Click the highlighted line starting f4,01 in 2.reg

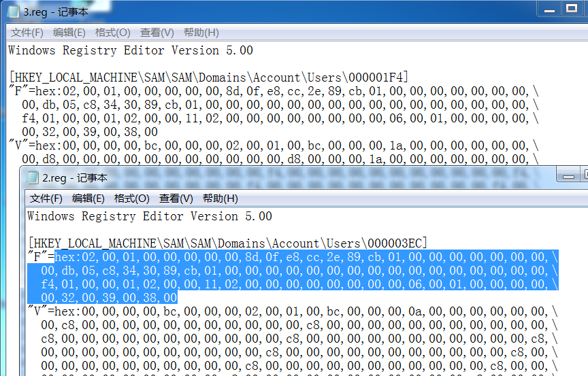click(x=299, y=284)
